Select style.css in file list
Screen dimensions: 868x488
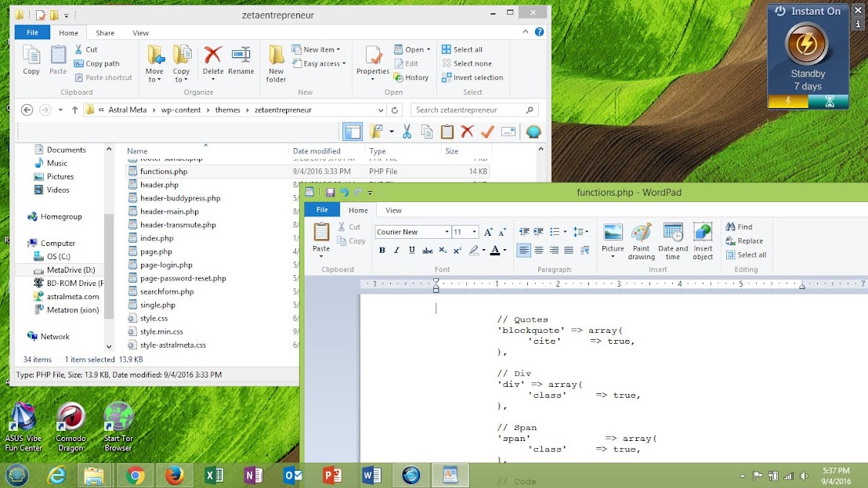click(x=154, y=318)
